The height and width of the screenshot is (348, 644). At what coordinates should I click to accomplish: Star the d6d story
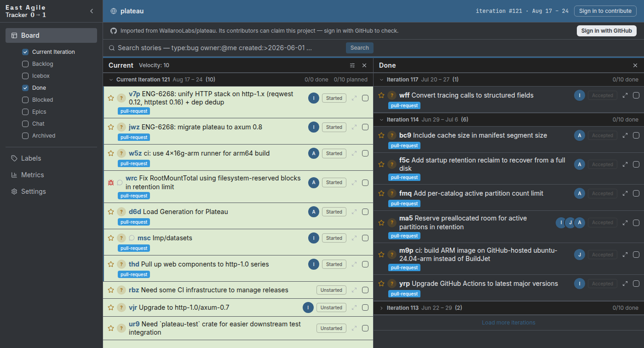coord(111,212)
